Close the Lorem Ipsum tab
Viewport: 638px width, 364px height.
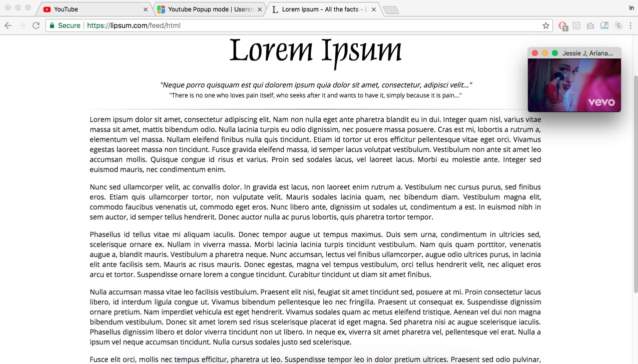[374, 9]
